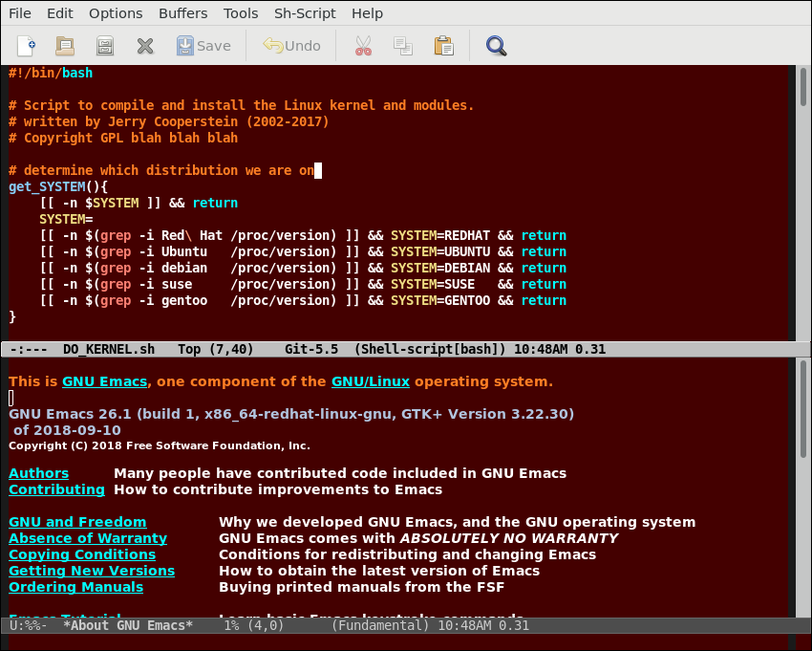The image size is (812, 651).
Task: Open a file with the folder icon
Action: click(65, 46)
